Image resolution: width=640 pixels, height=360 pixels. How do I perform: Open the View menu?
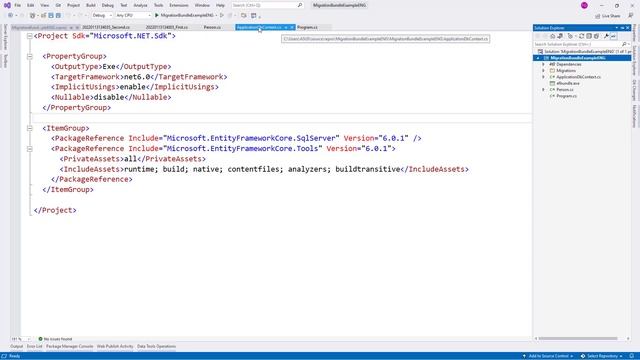coord(44,5)
